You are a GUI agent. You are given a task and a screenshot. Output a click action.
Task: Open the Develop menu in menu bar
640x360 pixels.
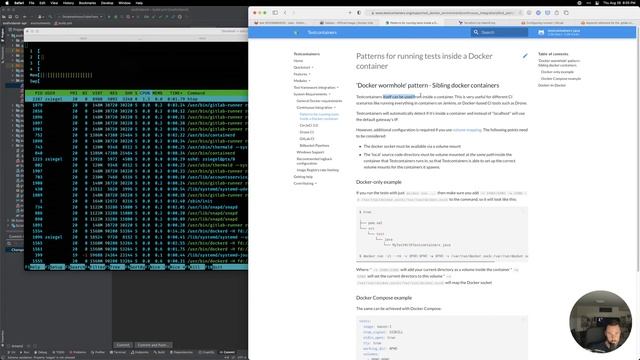click(107, 3)
